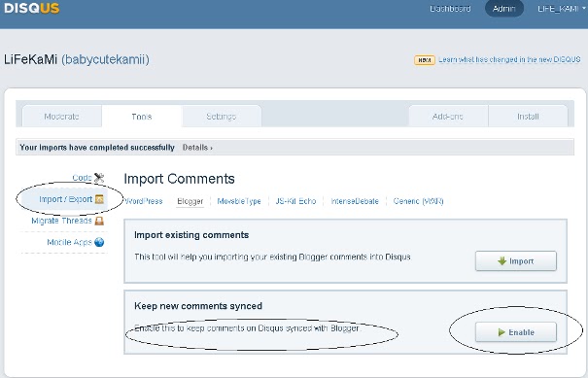Click the Mobile Apps globe icon
The image size is (588, 378).
click(99, 242)
